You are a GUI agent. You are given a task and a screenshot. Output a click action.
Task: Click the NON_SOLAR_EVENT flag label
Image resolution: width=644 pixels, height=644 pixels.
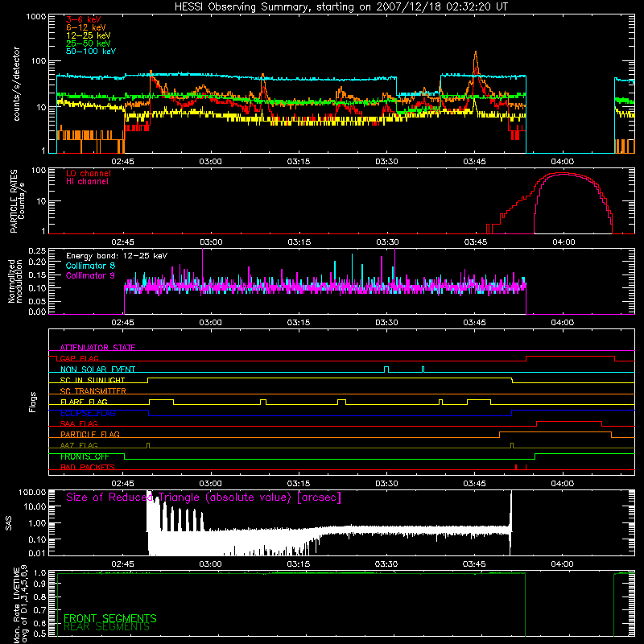click(97, 369)
